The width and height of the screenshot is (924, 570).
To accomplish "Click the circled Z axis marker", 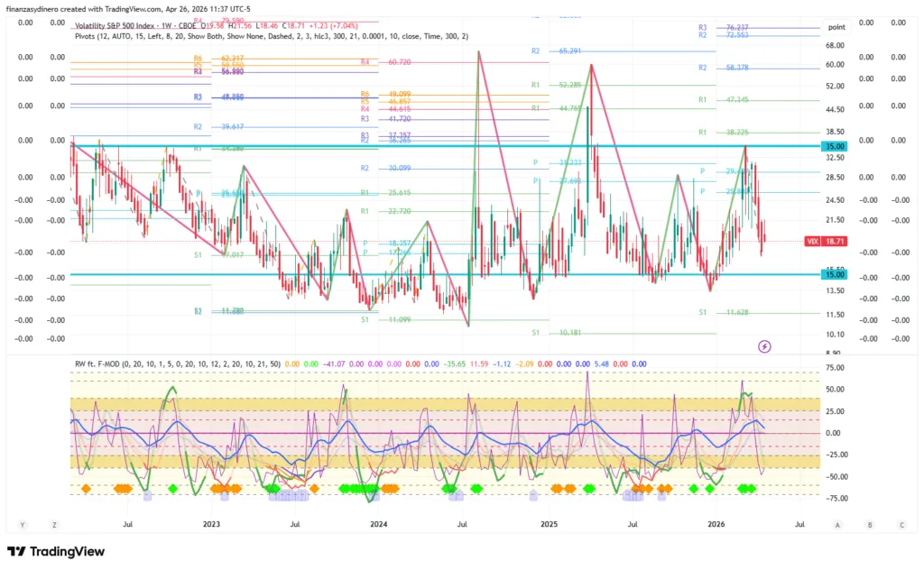I will 54,524.
